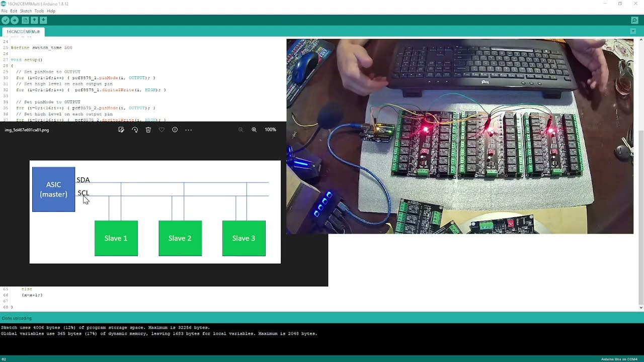Click the "Done uploading" status message
The width and height of the screenshot is (644, 362).
tap(17, 318)
